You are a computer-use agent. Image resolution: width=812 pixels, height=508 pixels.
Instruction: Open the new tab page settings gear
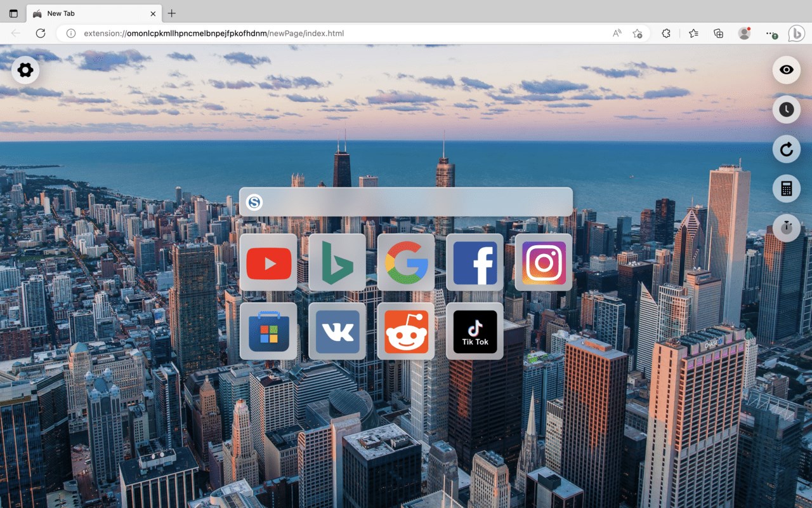[x=25, y=70]
